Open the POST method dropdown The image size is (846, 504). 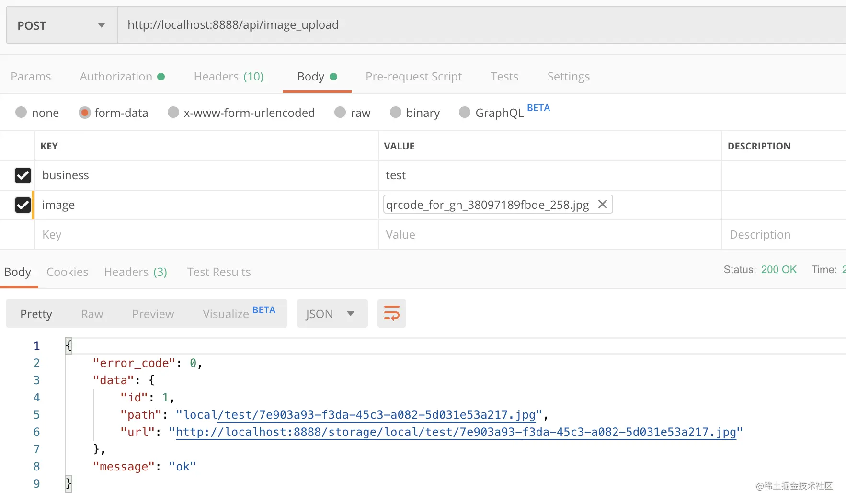coord(62,25)
